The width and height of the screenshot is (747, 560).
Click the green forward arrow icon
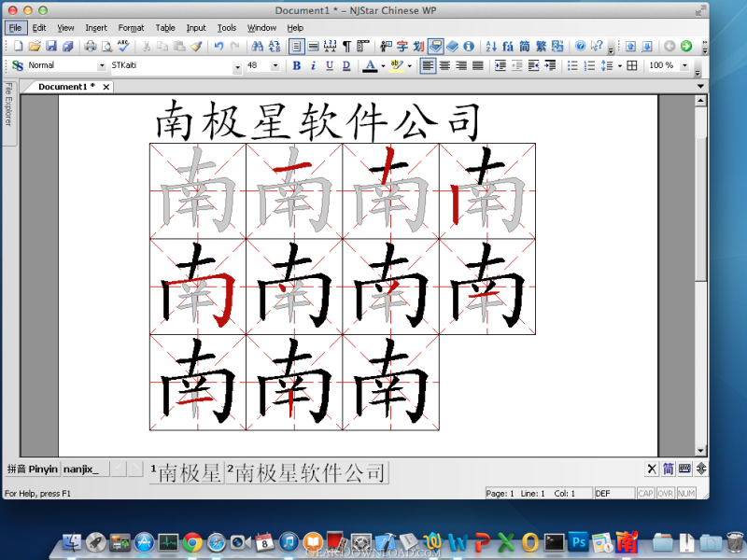(x=686, y=46)
